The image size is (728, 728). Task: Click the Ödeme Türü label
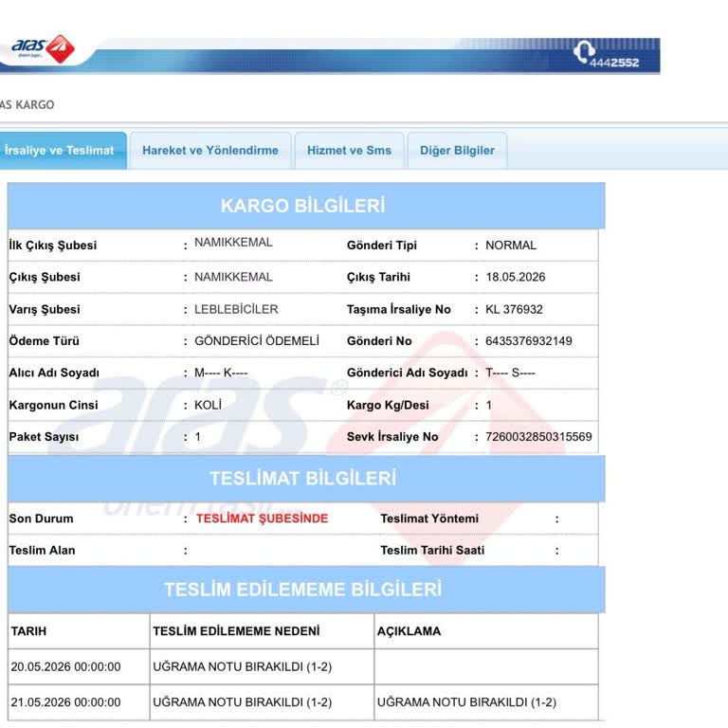click(x=45, y=341)
